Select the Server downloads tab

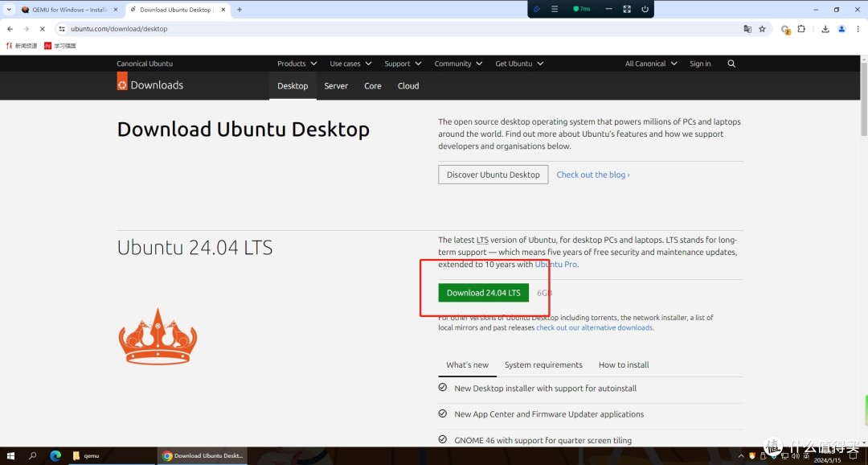pos(336,86)
